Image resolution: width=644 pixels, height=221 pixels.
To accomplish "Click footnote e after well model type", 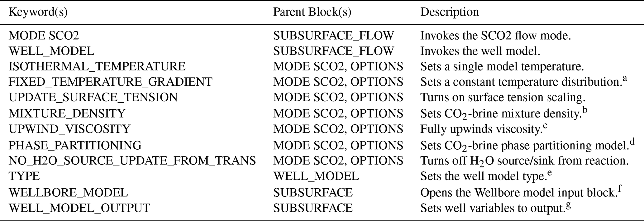I will pos(549,173).
